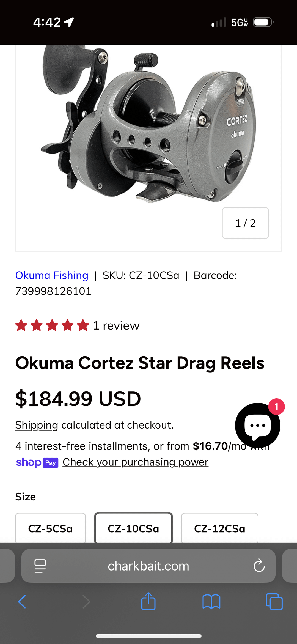
Task: Open the Shipping policy link
Action: pyautogui.click(x=37, y=425)
